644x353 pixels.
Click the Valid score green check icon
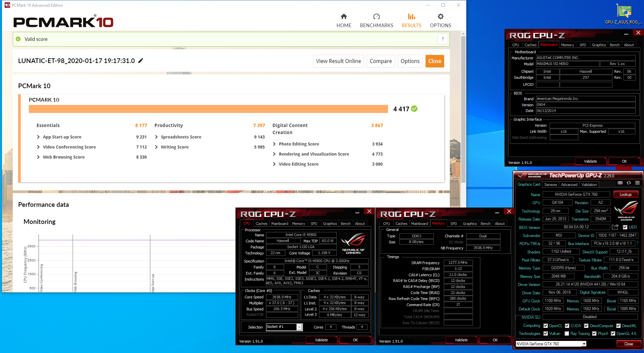(18, 39)
